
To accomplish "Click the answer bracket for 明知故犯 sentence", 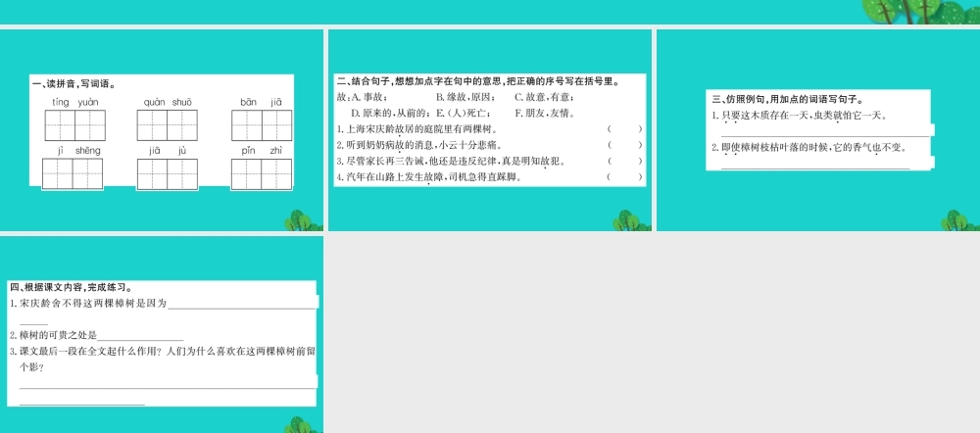I will [624, 162].
